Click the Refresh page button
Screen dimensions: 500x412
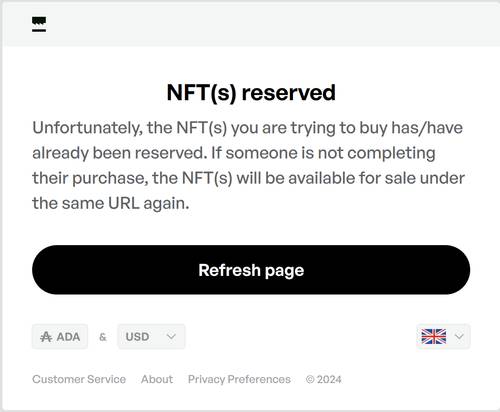pos(251,270)
